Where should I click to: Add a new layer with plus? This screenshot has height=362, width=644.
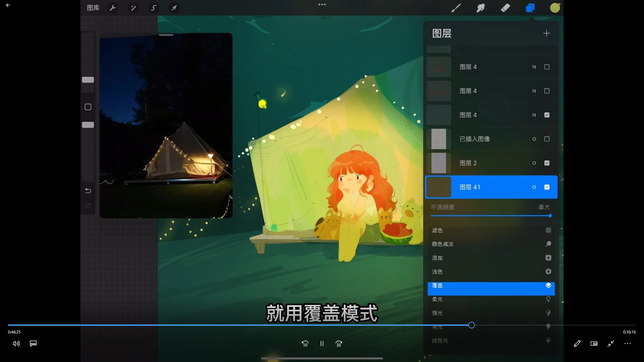546,33
